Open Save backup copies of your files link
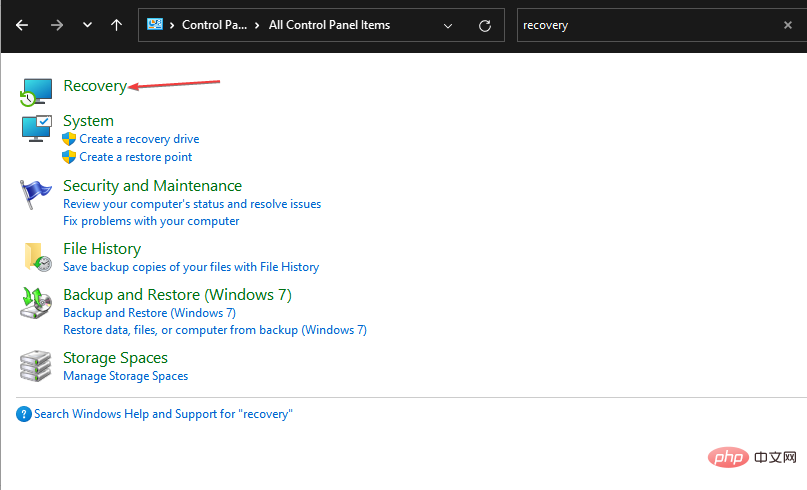This screenshot has width=807, height=490. tap(191, 267)
